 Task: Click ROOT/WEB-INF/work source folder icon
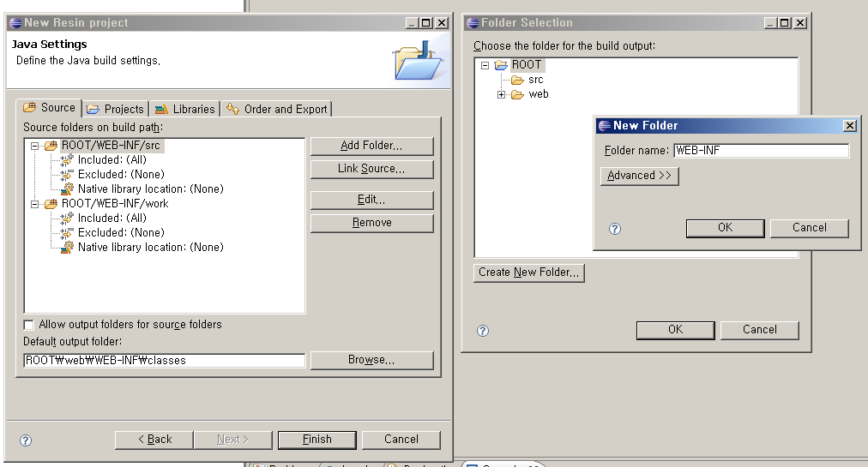(51, 204)
